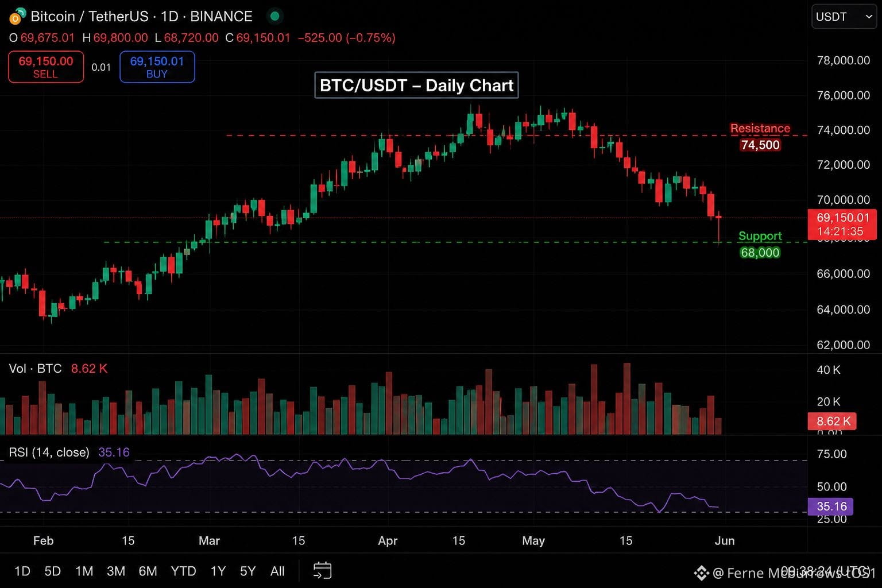Click the Support 68,000 label
This screenshot has width=882, height=588.
click(760, 244)
